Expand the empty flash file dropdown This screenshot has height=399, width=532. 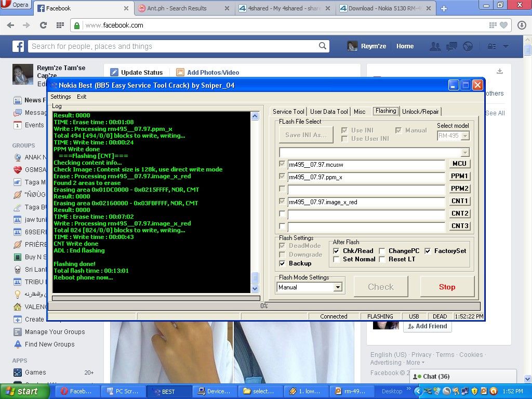465,152
